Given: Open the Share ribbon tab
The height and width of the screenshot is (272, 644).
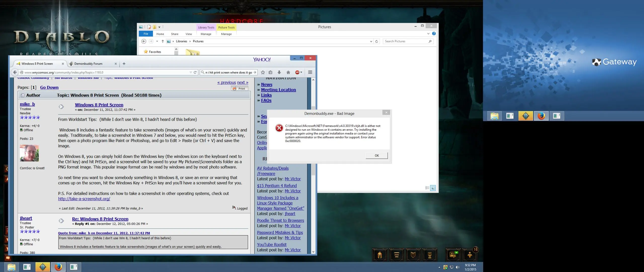Looking at the screenshot, I should (175, 34).
